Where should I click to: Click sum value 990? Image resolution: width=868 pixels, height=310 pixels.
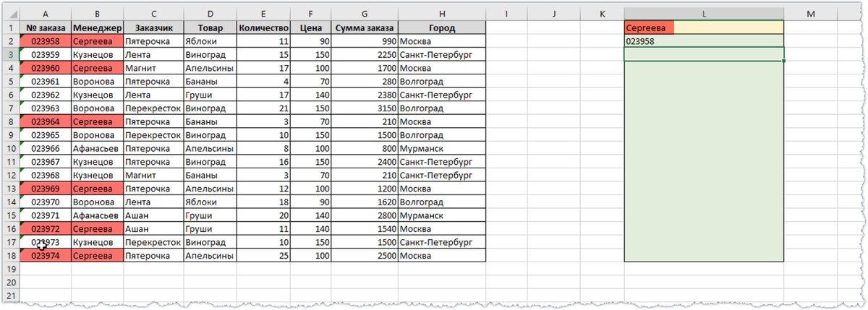(x=364, y=41)
